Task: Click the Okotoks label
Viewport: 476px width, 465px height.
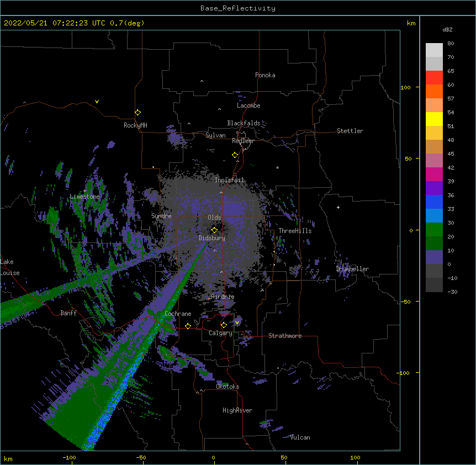Action: click(228, 387)
